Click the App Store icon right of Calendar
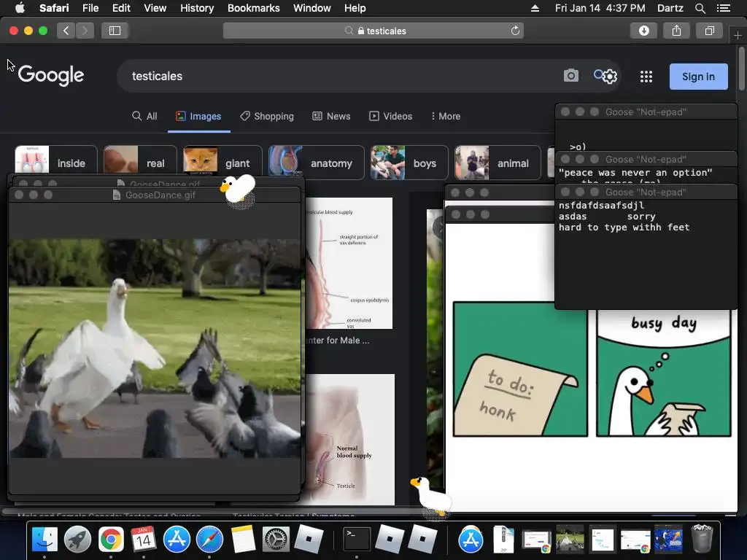The image size is (747, 560). pos(177,539)
